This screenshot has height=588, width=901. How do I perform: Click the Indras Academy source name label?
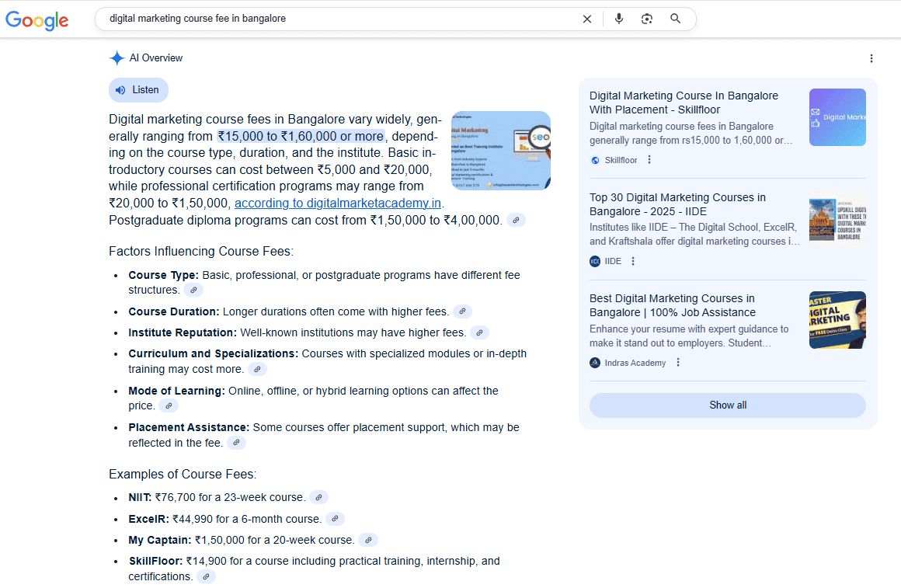pyautogui.click(x=635, y=363)
